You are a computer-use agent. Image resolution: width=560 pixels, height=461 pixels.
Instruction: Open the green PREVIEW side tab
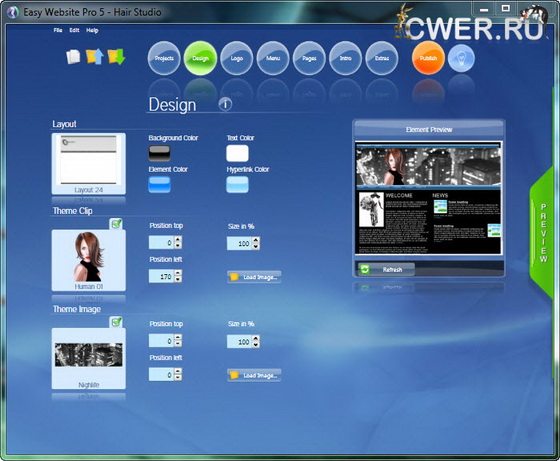click(543, 233)
